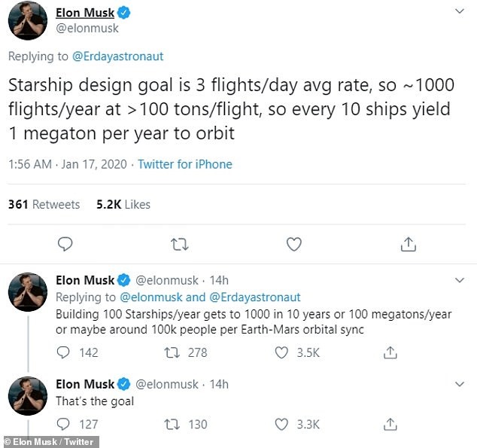
Task: Expand options menu on 'Building 100 Starships' reply
Action: click(459, 280)
